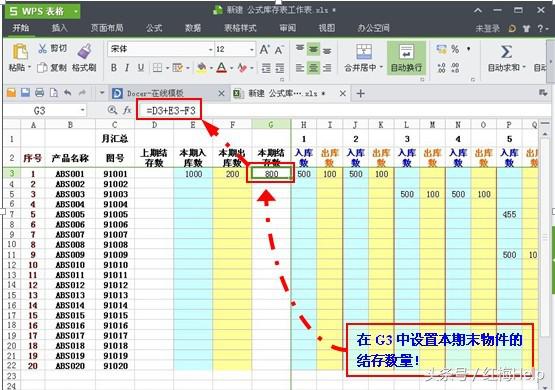Select cell G3 containing 800
Viewport: 555px width, 390px height.
click(x=271, y=173)
